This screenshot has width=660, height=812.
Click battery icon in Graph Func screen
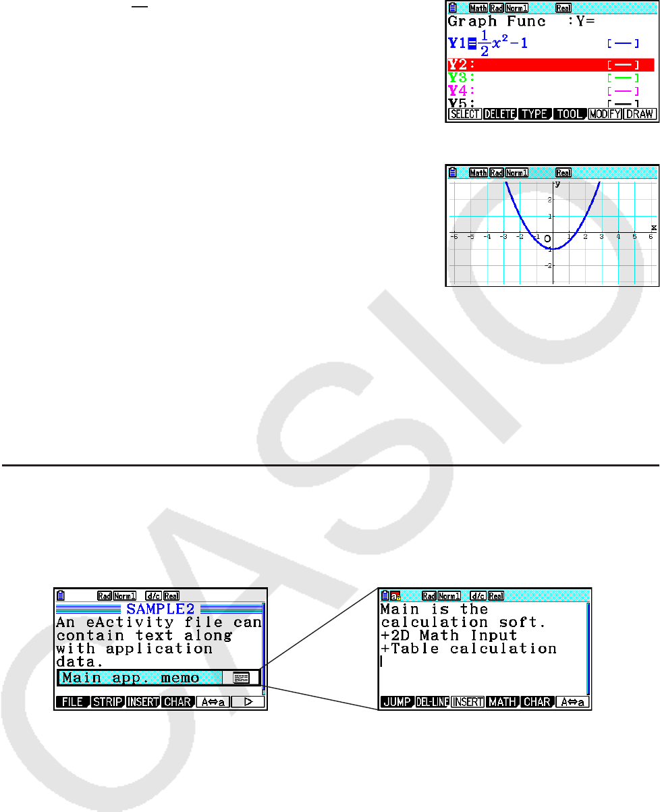click(453, 7)
